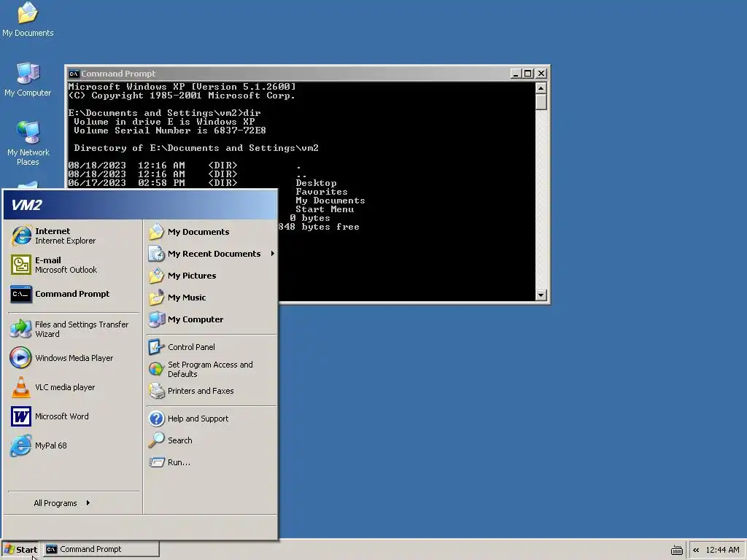Screen dimensions: 747x560
Task: Open My Documents folder icon in Start menu
Action: (156, 232)
